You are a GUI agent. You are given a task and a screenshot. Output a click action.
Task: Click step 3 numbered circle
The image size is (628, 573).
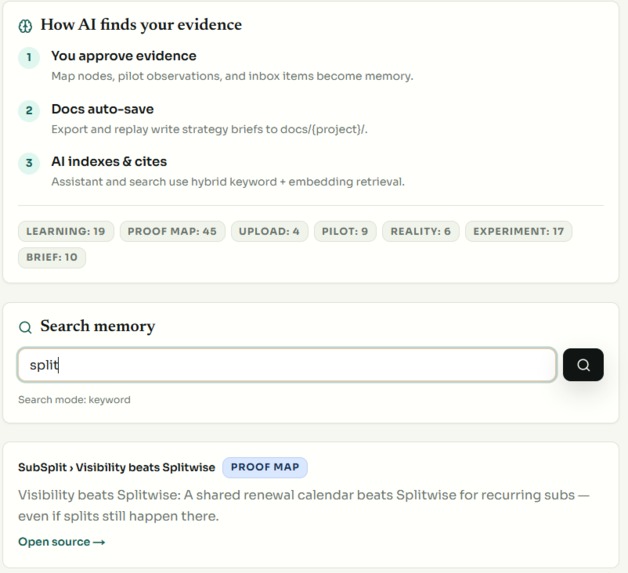(x=29, y=163)
